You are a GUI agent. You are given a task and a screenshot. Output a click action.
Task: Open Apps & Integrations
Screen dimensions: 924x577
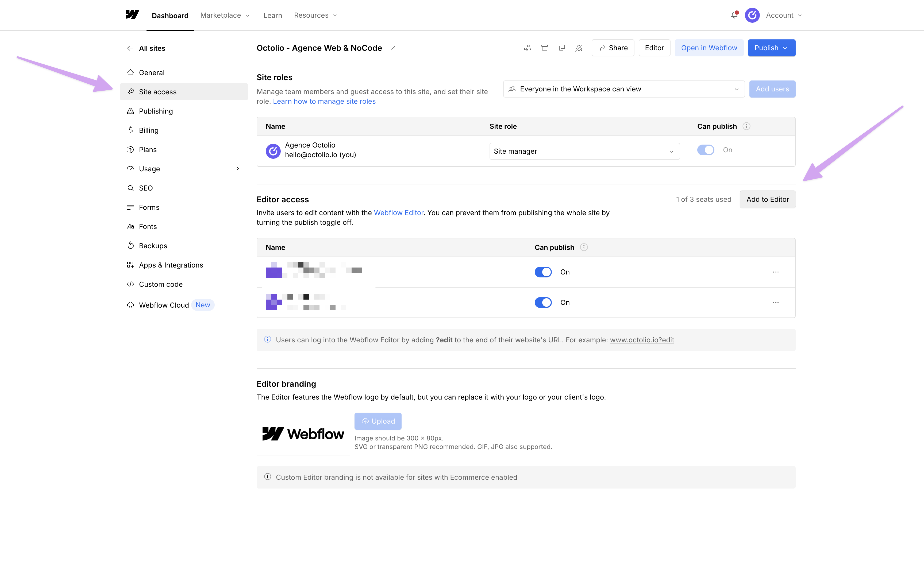184,265
